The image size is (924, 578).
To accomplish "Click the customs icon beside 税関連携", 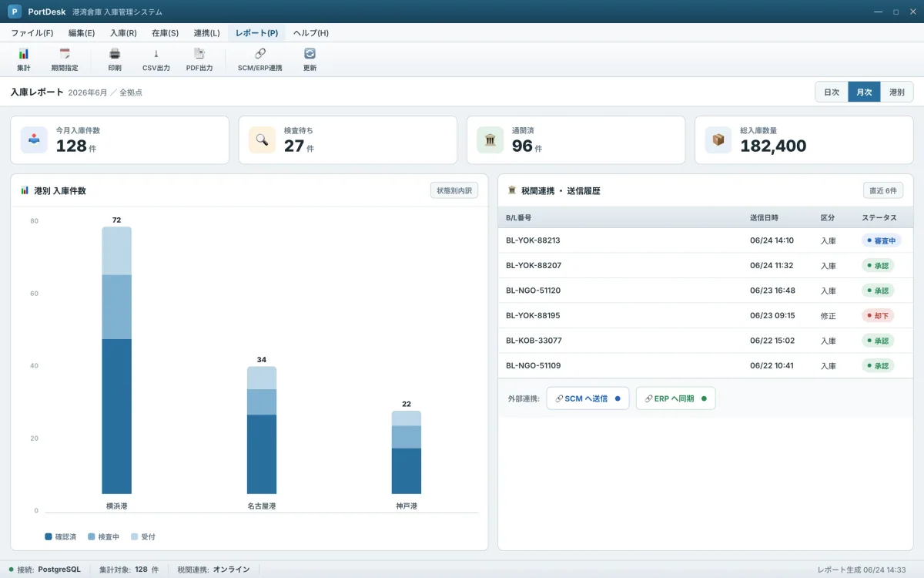I will 512,190.
